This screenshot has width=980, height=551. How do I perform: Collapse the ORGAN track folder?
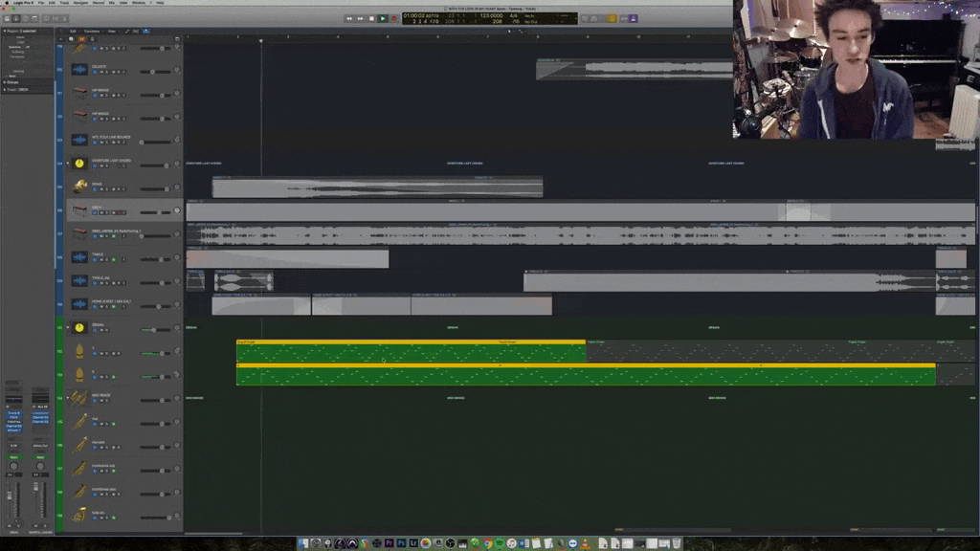pyautogui.click(x=67, y=328)
